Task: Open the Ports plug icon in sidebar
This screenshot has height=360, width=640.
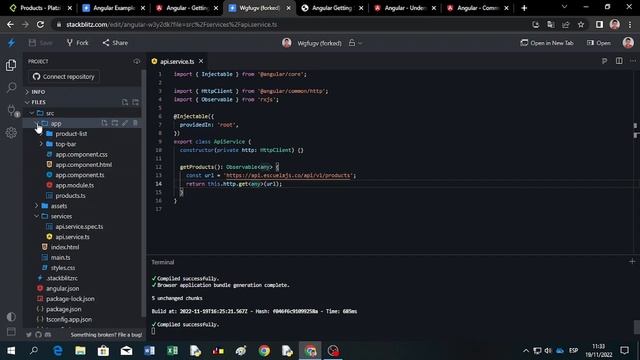Action: [11, 109]
